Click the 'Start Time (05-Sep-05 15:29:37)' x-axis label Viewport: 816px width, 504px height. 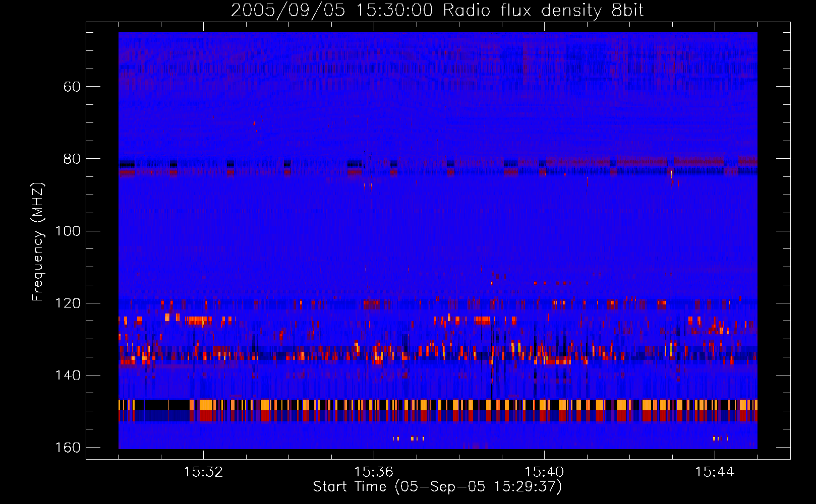[x=437, y=487]
